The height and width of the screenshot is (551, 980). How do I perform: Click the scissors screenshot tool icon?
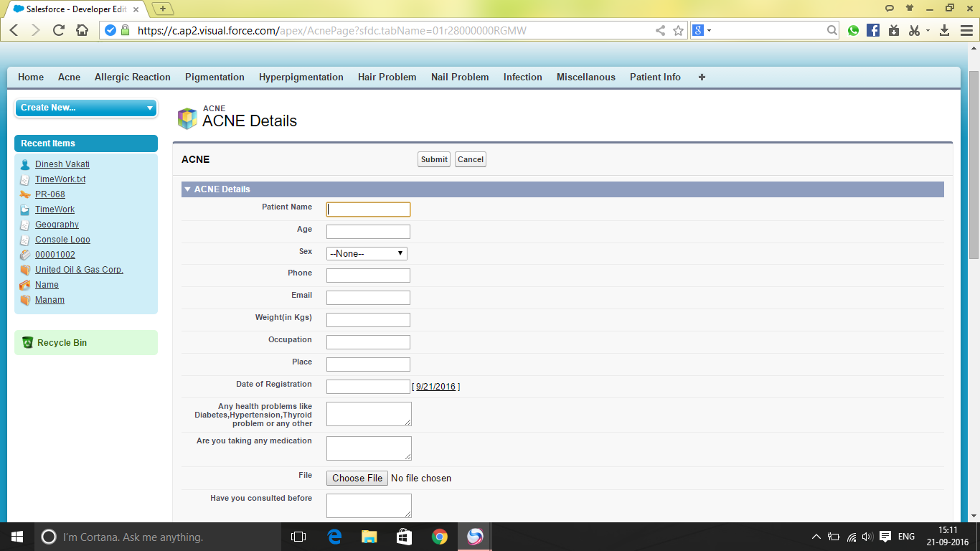tap(914, 30)
